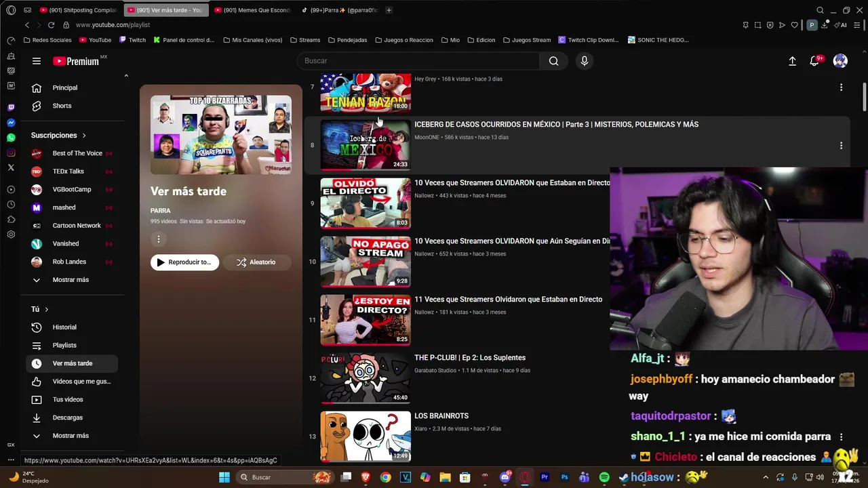
Task: Open LOS BRAINROTS video thumbnail
Action: point(366,436)
